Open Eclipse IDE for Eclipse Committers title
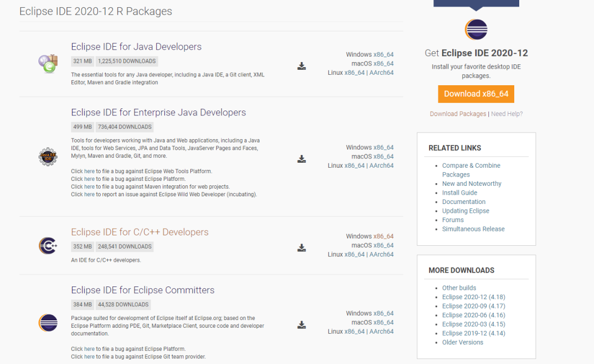 pos(143,290)
